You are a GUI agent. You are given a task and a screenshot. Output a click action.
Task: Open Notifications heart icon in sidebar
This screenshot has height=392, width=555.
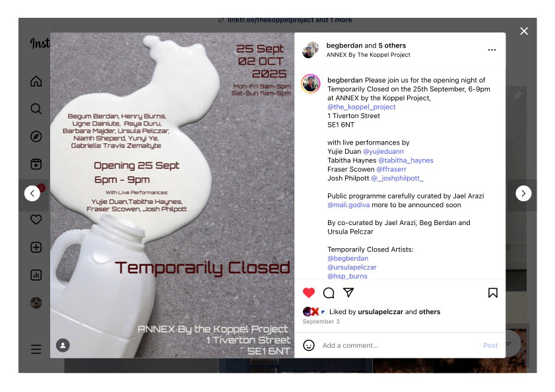coord(36,220)
